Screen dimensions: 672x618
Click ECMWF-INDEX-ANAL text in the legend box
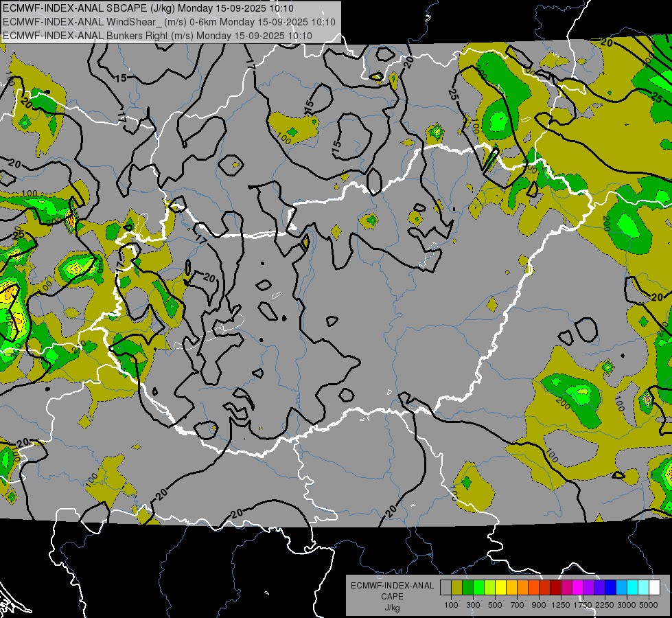tap(392, 586)
